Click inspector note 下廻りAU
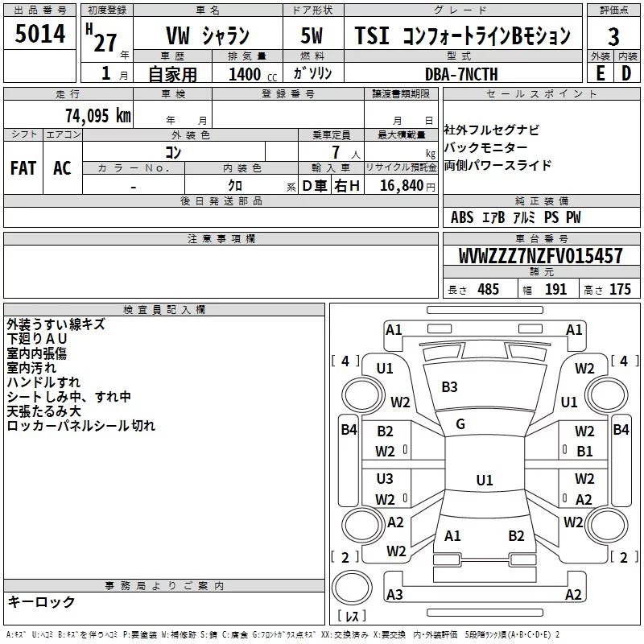The width and height of the screenshot is (644, 644). pyautogui.click(x=36, y=339)
